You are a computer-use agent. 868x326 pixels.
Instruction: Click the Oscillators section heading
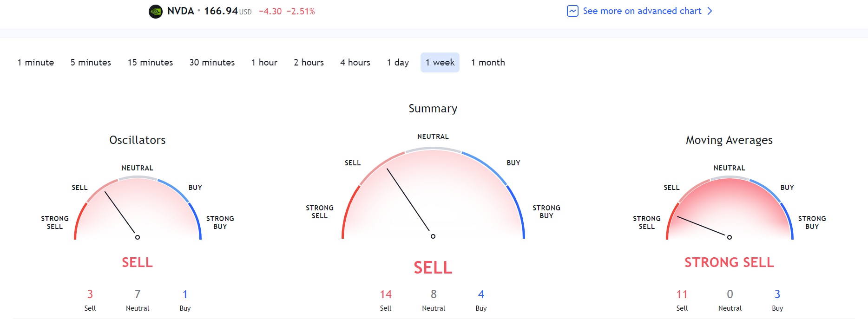click(x=138, y=140)
